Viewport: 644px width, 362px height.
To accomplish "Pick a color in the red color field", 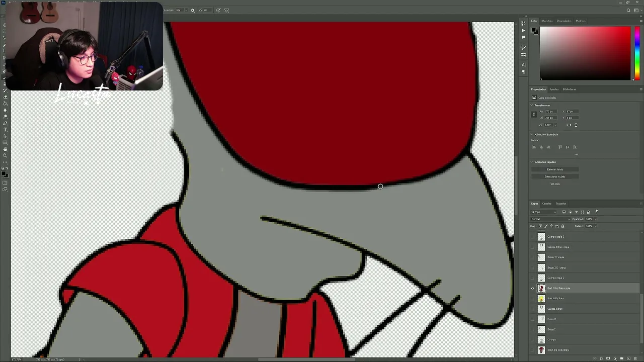I will pyautogui.click(x=585, y=53).
